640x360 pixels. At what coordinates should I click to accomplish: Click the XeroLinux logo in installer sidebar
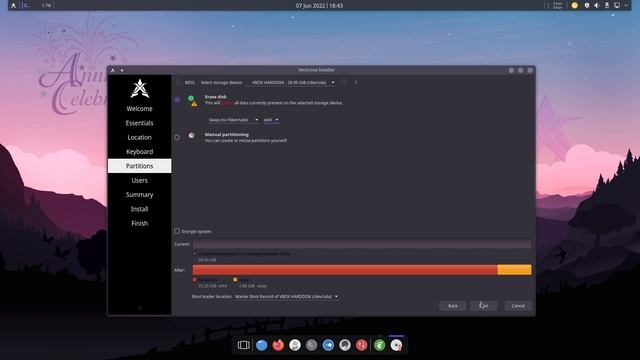tap(140, 89)
